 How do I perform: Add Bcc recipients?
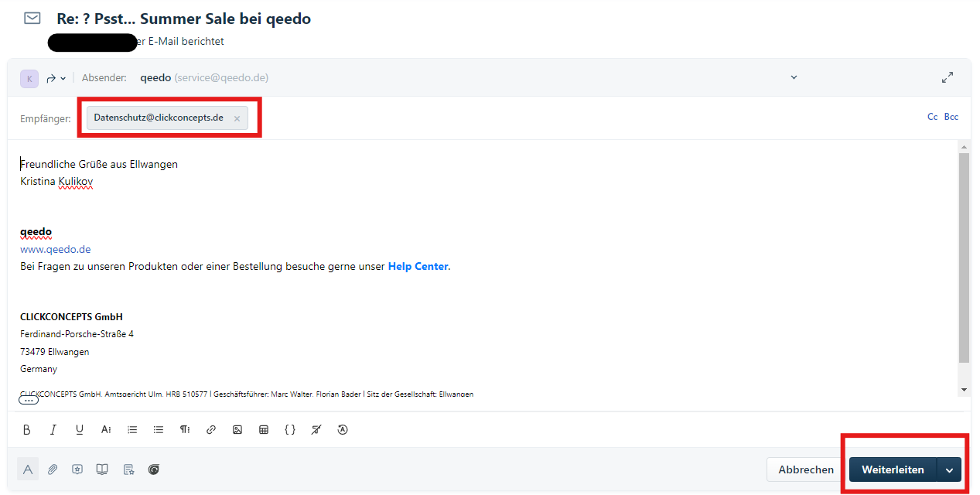[x=951, y=117]
